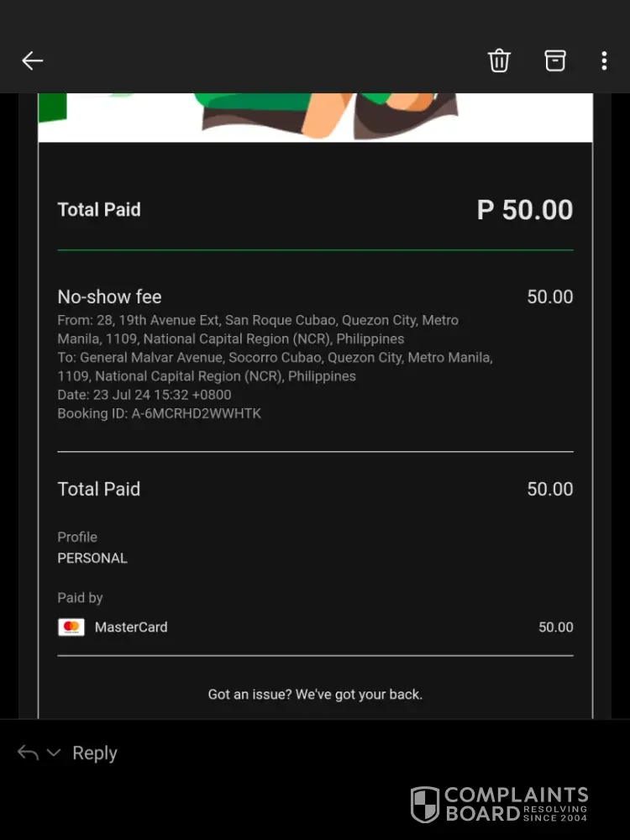Select the Booking ID A-6MCRHD2WWHTK text
Image resolution: width=630 pixels, height=840 pixels.
159,413
